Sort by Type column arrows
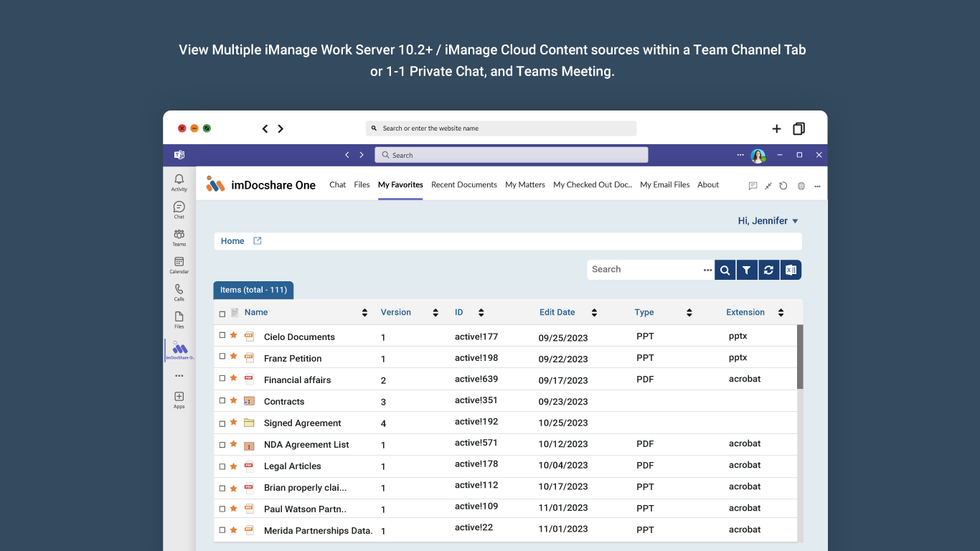 click(689, 313)
